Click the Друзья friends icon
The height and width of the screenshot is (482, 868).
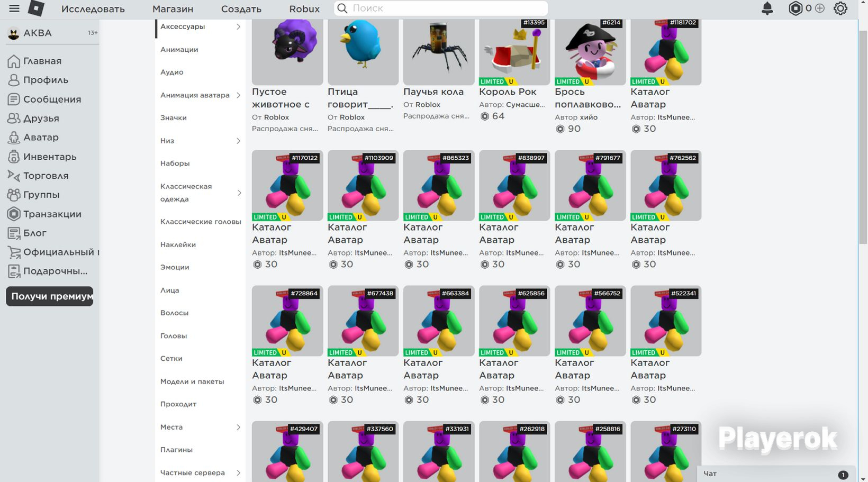click(x=14, y=119)
